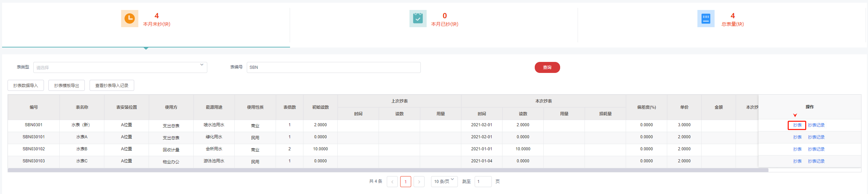Click the 表编号 input field

pos(333,67)
